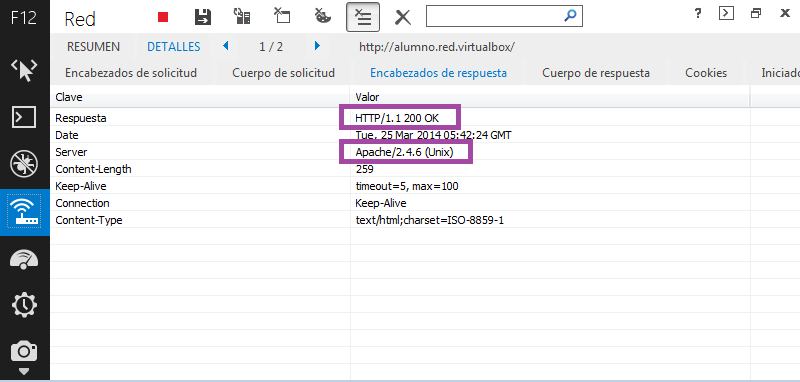Screen dimensions: 800x382
Task: Click the http://alumno.red.virtualbox/ URL text
Action: [x=437, y=47]
